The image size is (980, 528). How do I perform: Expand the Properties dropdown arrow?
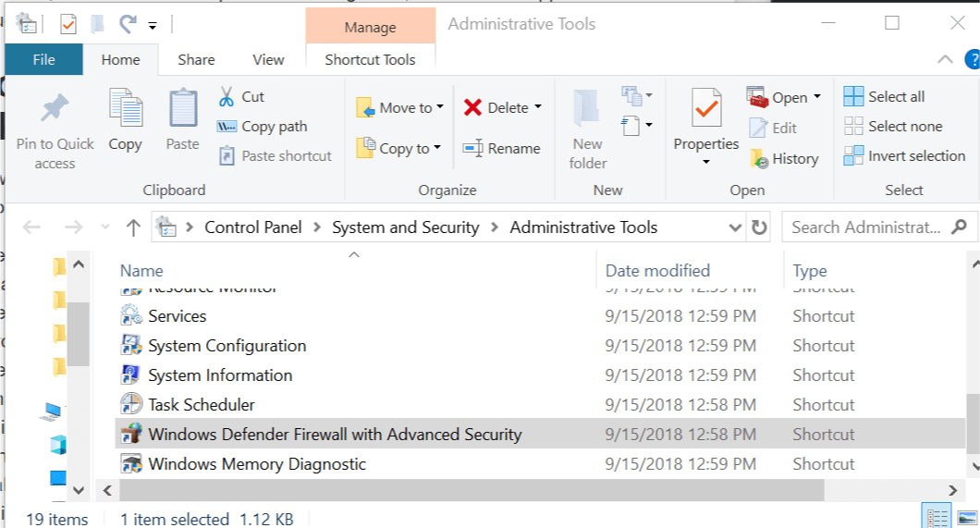[706, 162]
